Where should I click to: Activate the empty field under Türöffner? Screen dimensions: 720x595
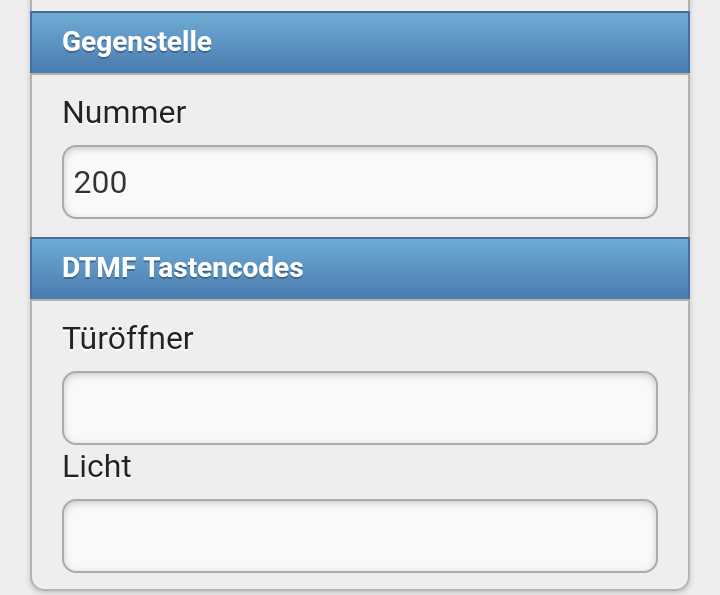tap(360, 408)
